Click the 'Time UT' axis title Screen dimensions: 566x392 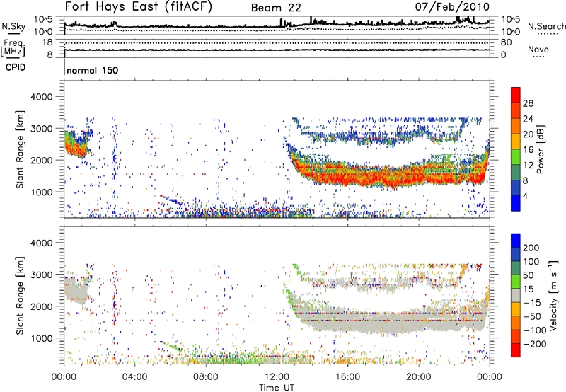click(277, 388)
